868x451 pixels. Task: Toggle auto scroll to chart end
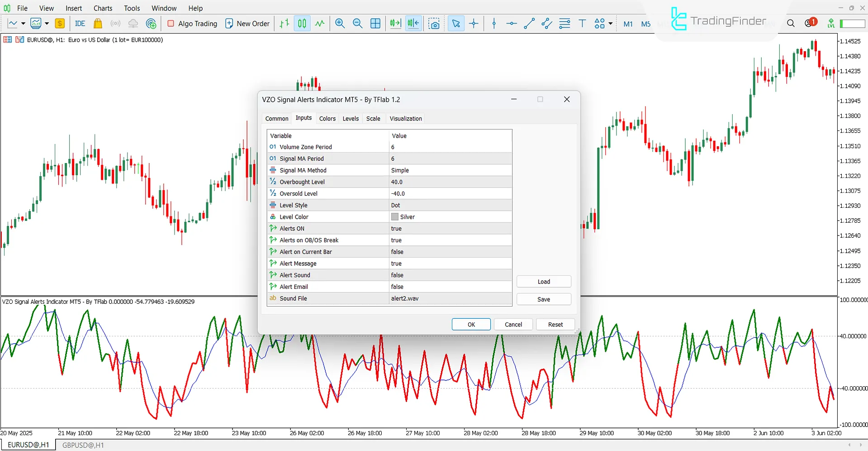tap(395, 24)
